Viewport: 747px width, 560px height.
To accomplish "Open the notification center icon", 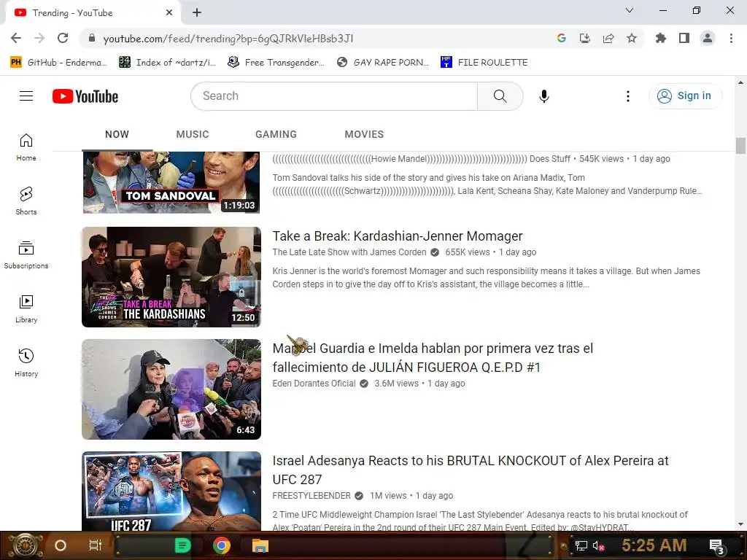I will [717, 547].
